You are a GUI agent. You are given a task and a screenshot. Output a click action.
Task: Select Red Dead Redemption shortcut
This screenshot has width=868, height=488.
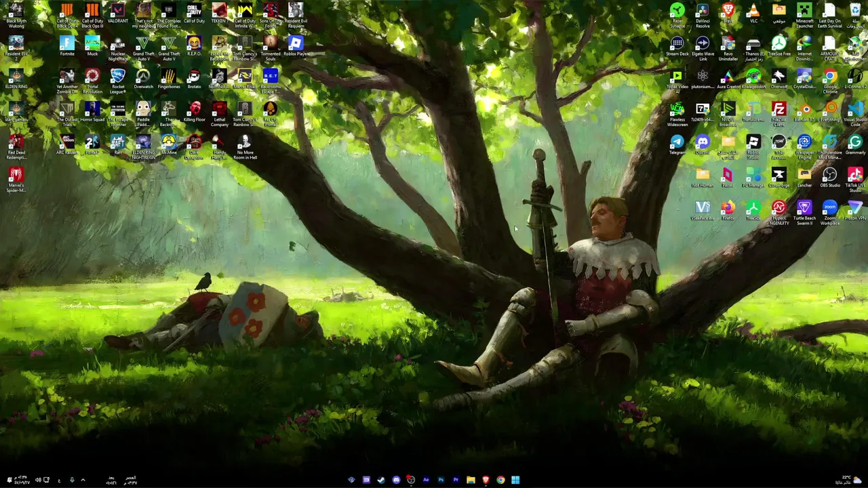16,147
